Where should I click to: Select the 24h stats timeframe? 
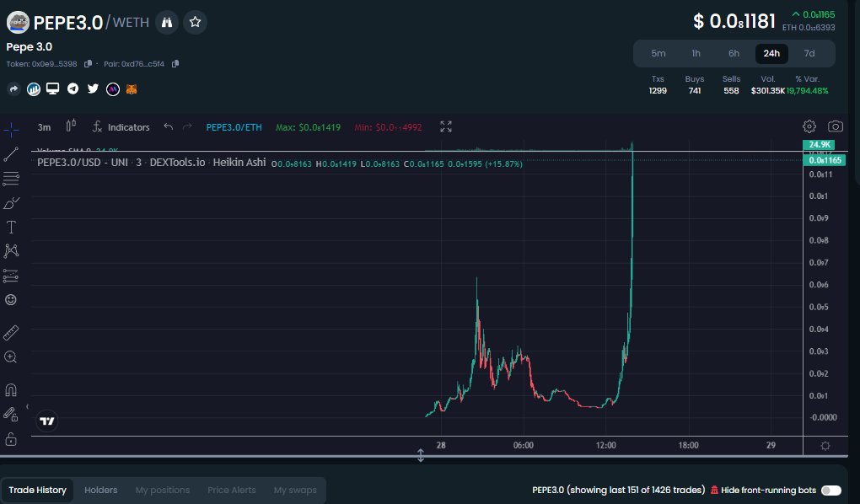tap(771, 53)
